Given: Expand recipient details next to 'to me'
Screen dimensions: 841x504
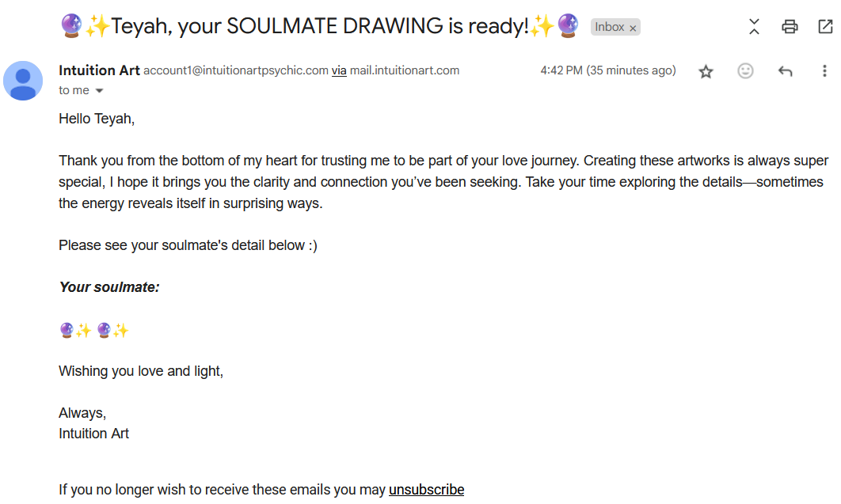Looking at the screenshot, I should tap(99, 90).
